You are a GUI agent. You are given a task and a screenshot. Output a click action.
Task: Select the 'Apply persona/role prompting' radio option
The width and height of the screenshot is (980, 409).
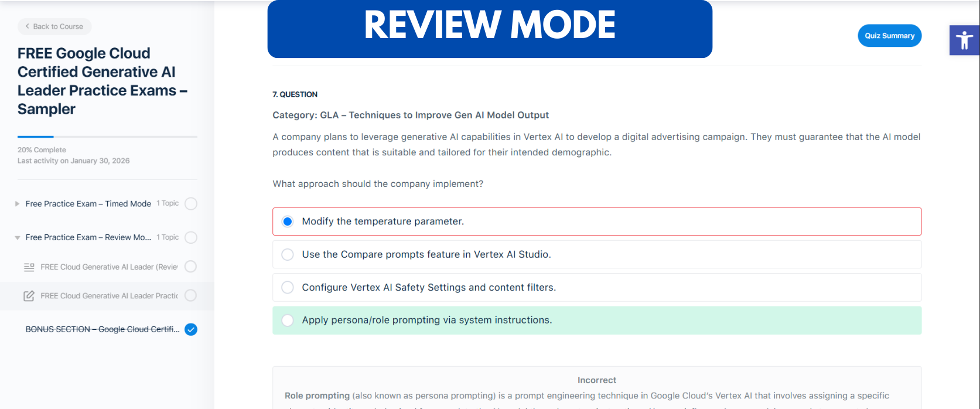click(x=288, y=320)
